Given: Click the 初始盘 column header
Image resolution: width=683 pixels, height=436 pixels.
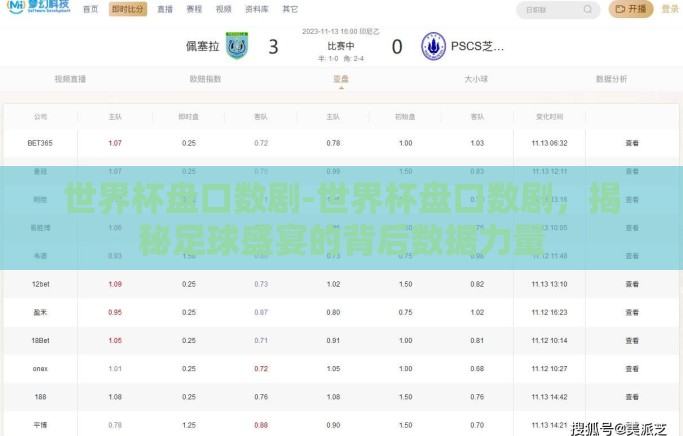Looking at the screenshot, I should click(x=405, y=117).
